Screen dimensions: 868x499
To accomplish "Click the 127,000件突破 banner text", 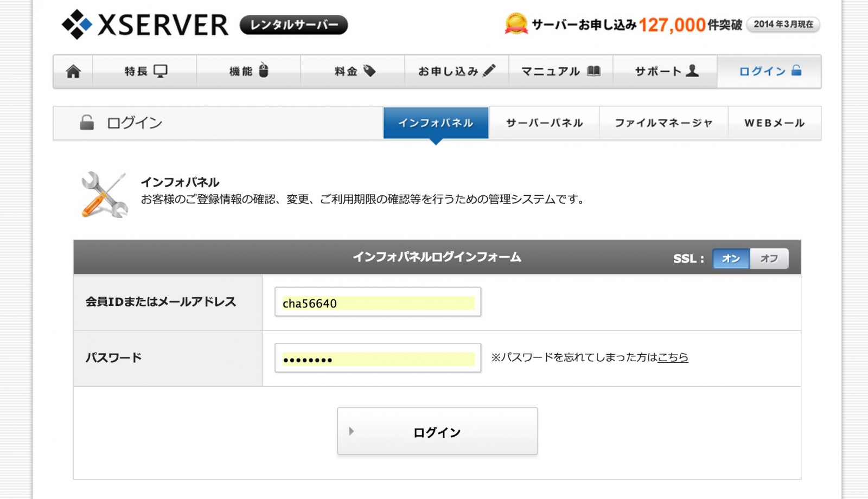I will (690, 25).
